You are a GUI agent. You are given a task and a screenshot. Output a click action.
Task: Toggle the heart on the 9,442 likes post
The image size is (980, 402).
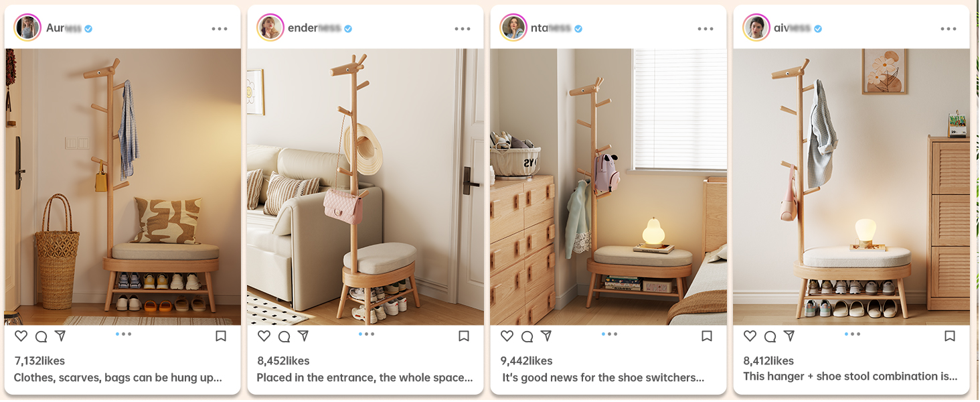(507, 336)
